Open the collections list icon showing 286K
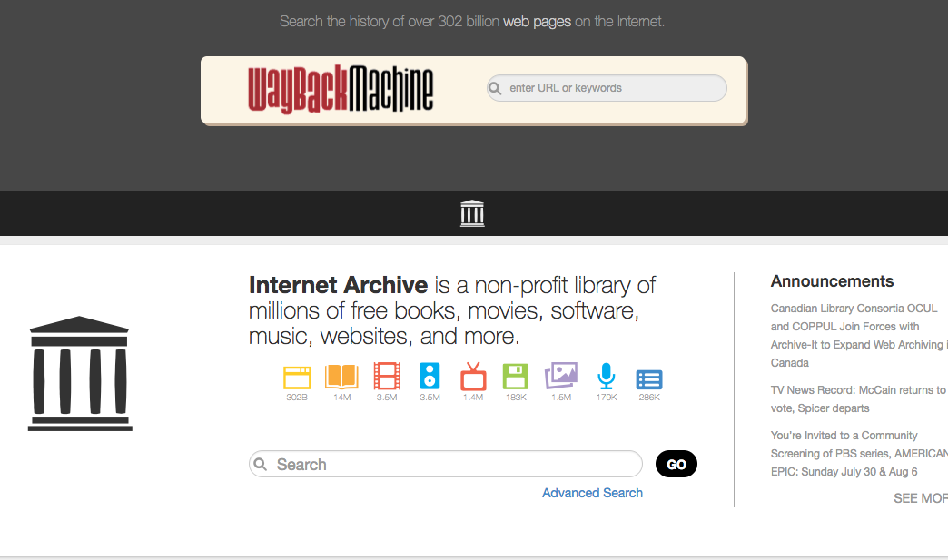This screenshot has height=560, width=948. (x=649, y=379)
